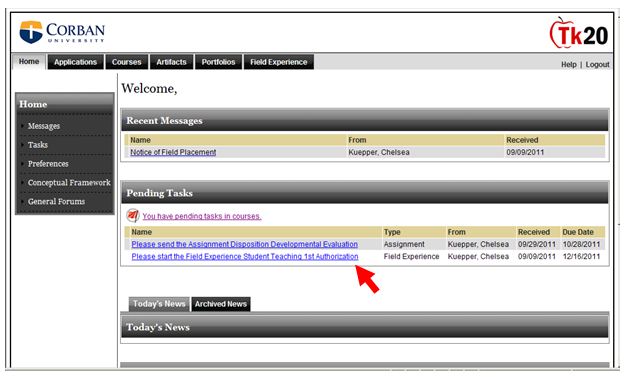Click the 12/16/2011 due date
Viewport: 625px width, 377px height.
pos(581,256)
